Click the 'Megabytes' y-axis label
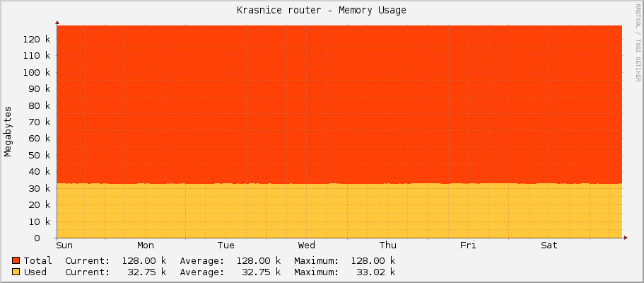Image resolution: width=644 pixels, height=283 pixels. coord(8,131)
